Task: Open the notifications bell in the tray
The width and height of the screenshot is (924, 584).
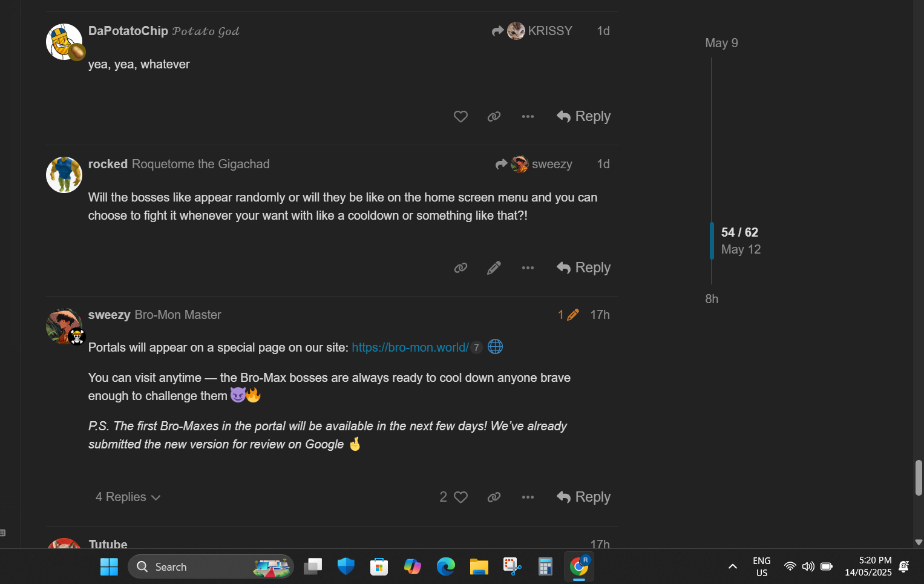Action: point(904,567)
